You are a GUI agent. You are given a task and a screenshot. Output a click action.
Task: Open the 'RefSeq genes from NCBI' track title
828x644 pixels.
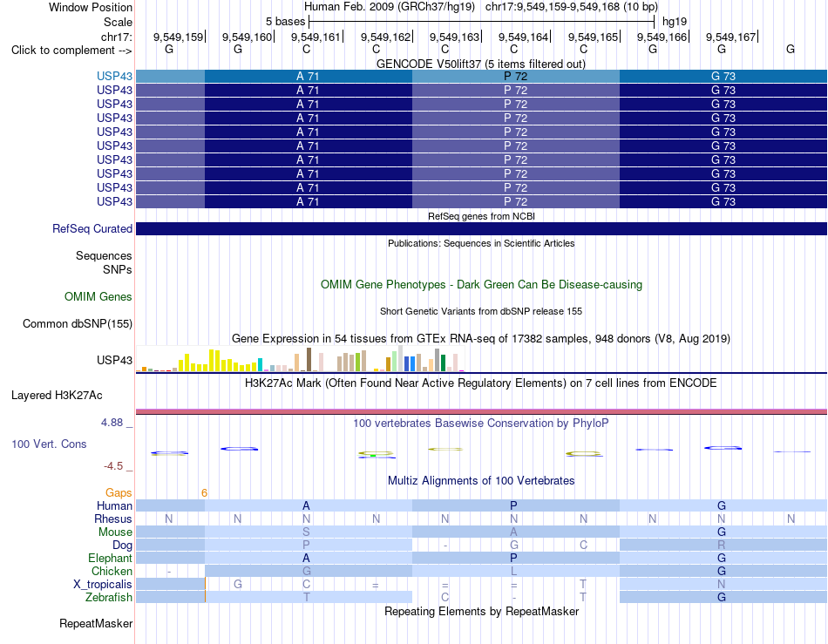(481, 216)
